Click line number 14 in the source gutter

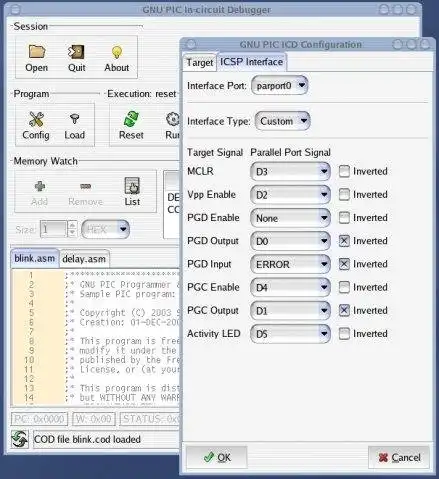point(29,398)
